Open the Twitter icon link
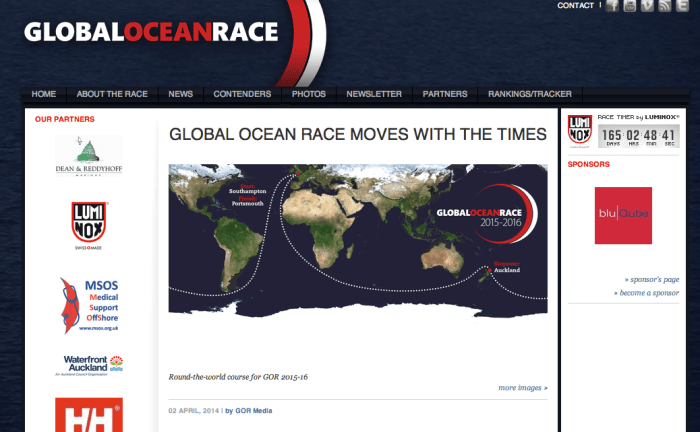700x432 pixels. click(x=682, y=6)
